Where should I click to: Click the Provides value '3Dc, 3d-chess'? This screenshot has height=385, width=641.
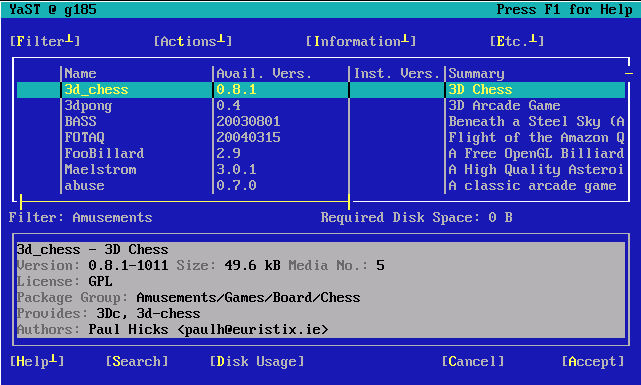(x=148, y=313)
